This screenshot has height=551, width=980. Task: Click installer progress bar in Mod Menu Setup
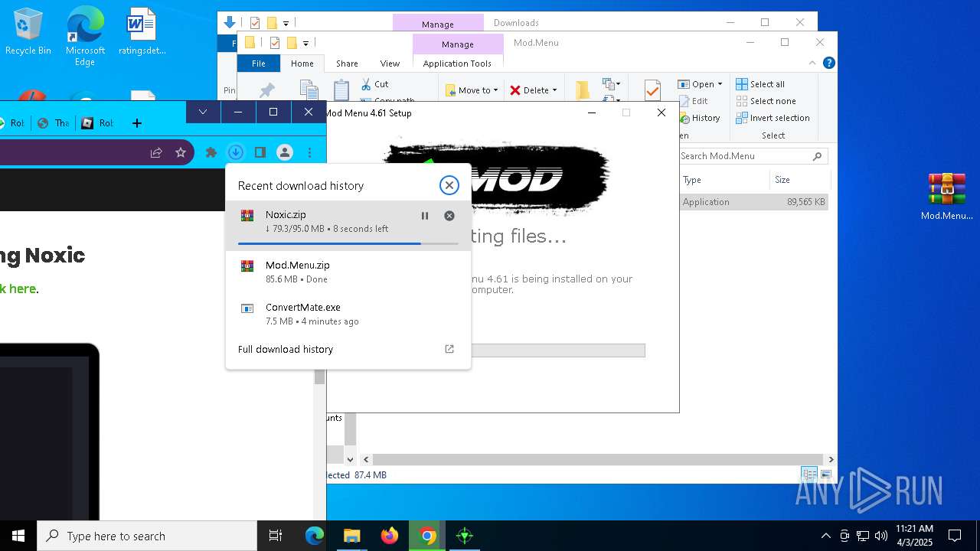(x=558, y=350)
